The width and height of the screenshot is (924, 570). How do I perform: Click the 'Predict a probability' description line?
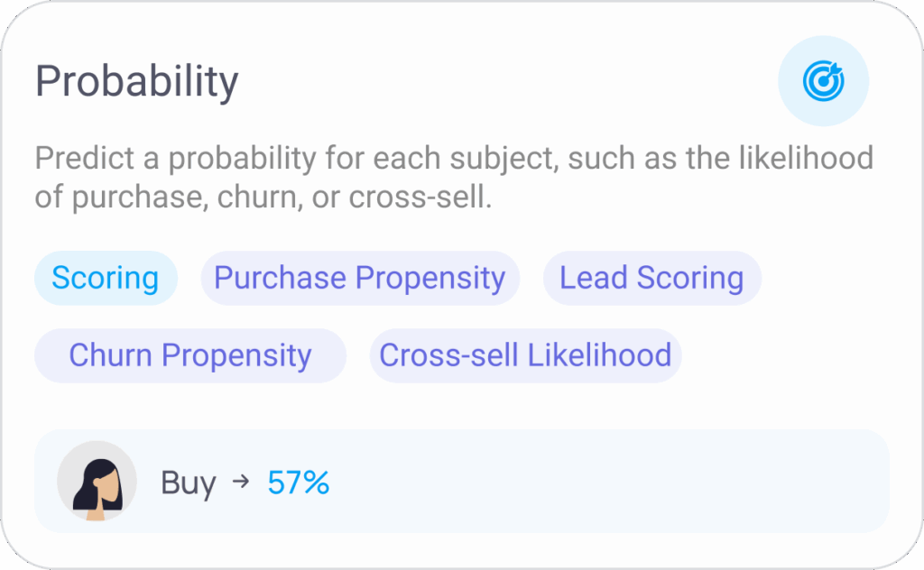coord(454,159)
